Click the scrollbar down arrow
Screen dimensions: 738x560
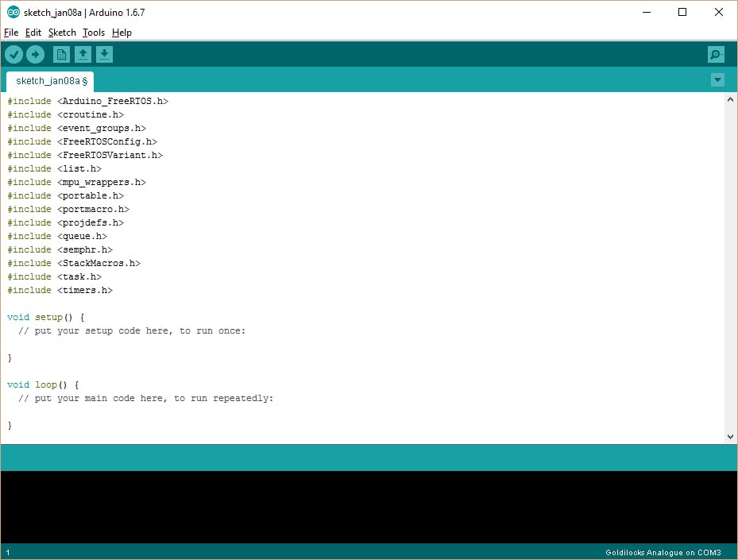[x=730, y=435]
